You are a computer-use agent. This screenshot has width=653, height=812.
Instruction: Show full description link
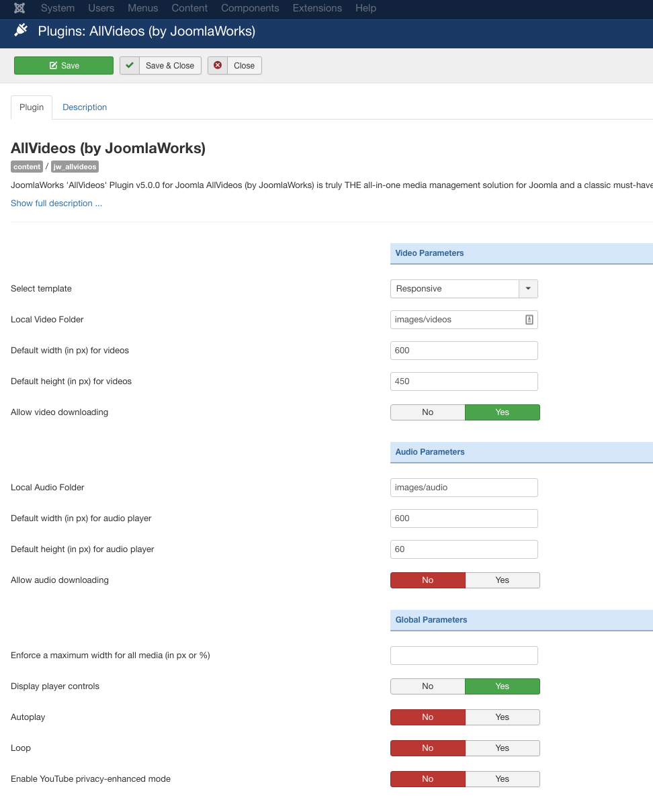[56, 204]
